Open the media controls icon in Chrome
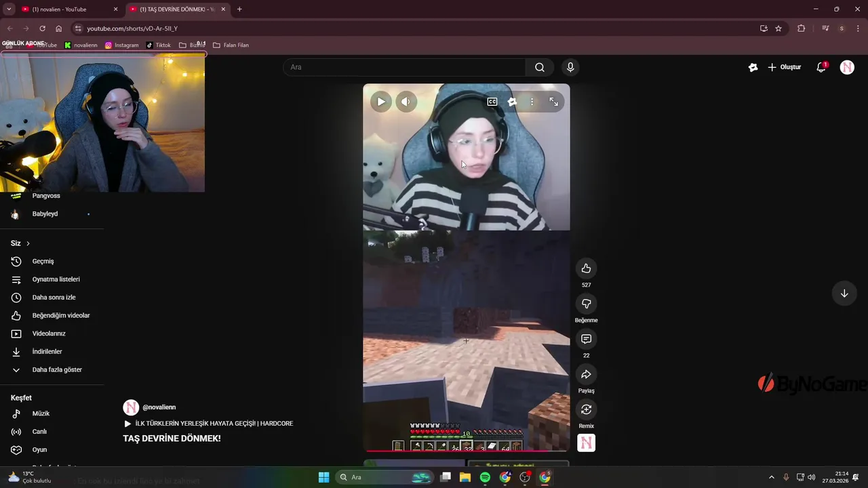Viewport: 868px width, 488px height. coord(825,28)
